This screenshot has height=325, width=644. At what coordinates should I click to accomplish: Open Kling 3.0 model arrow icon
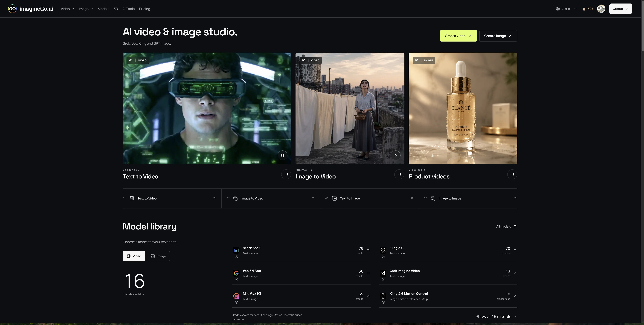pos(515,250)
